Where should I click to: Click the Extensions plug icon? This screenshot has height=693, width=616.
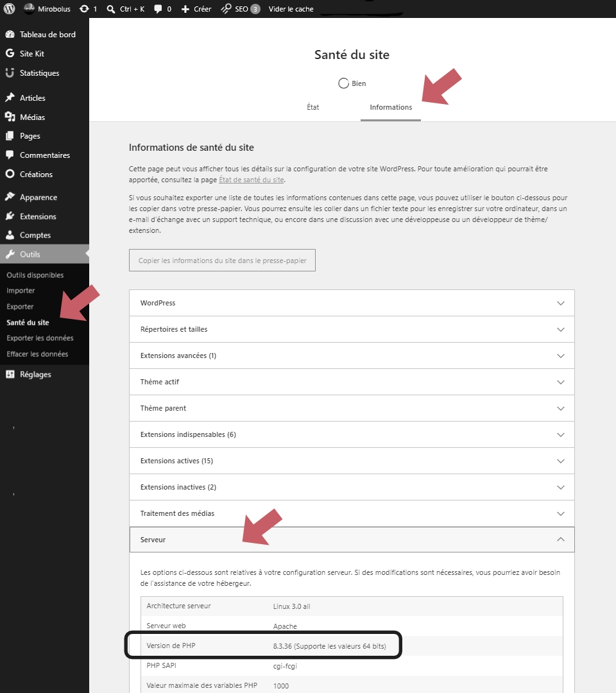10,216
